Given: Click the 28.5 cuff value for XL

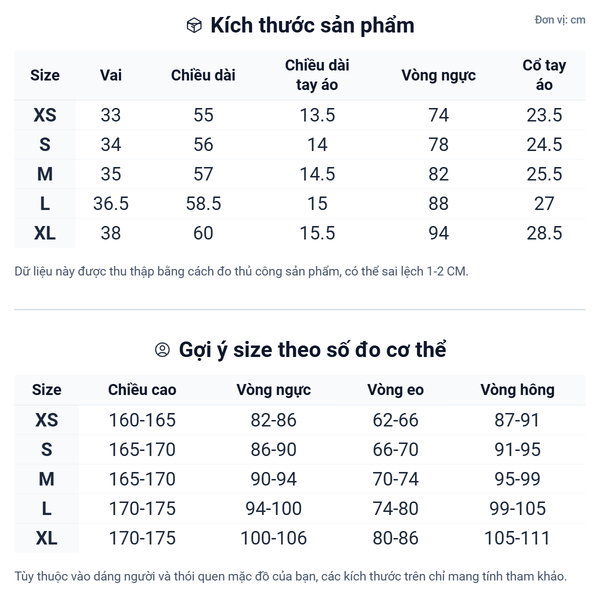Looking at the screenshot, I should click(x=544, y=233).
